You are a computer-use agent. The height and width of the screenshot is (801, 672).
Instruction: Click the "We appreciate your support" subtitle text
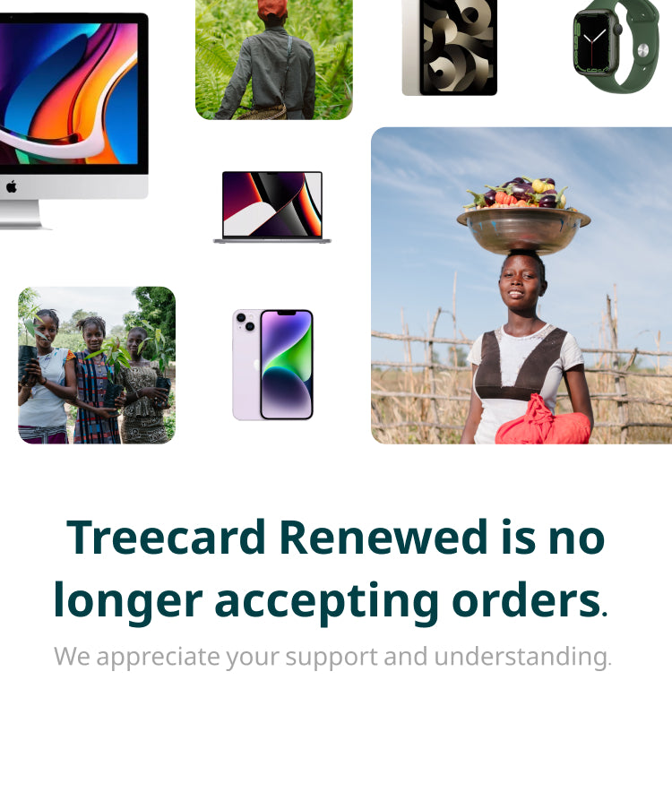pyautogui.click(x=216, y=657)
